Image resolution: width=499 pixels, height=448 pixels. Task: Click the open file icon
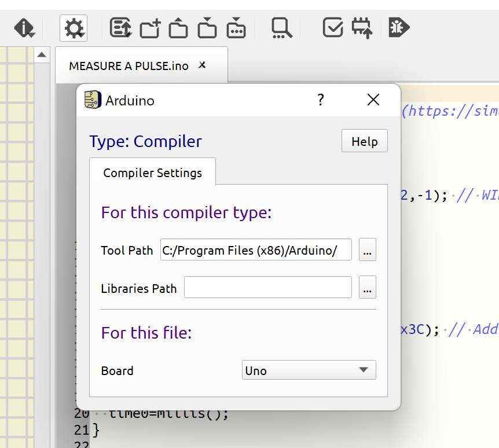[178, 28]
